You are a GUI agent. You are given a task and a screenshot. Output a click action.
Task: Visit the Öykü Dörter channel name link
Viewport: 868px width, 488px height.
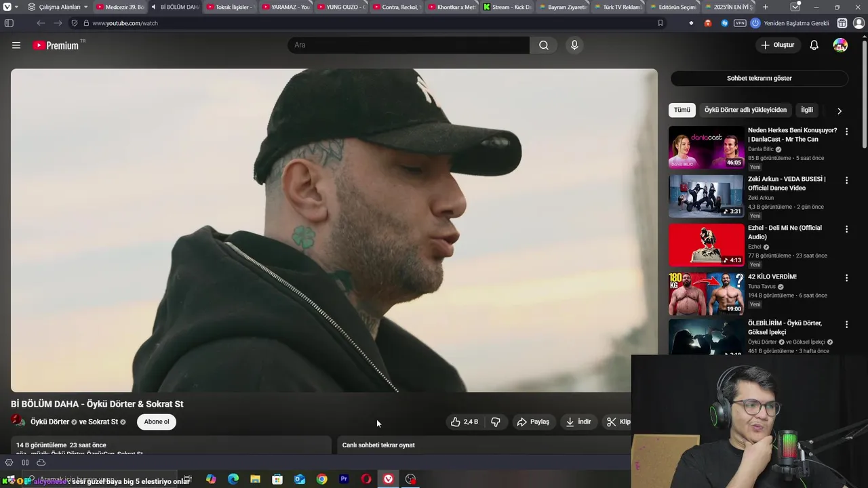click(50, 422)
